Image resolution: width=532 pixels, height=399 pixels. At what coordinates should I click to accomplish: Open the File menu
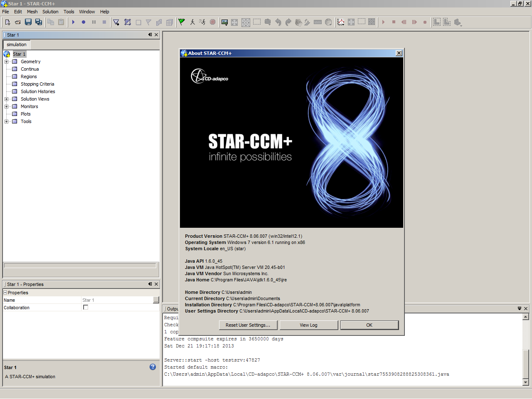pyautogui.click(x=5, y=12)
